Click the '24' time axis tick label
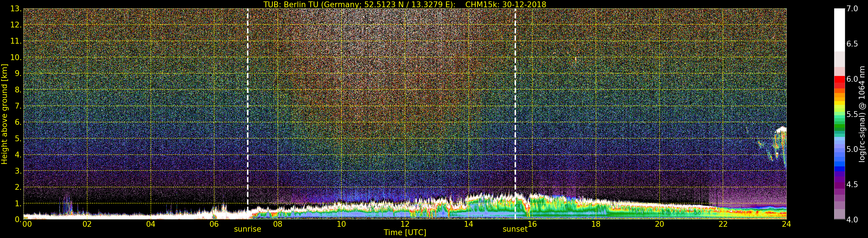This screenshot has width=868, height=238. pos(786,224)
